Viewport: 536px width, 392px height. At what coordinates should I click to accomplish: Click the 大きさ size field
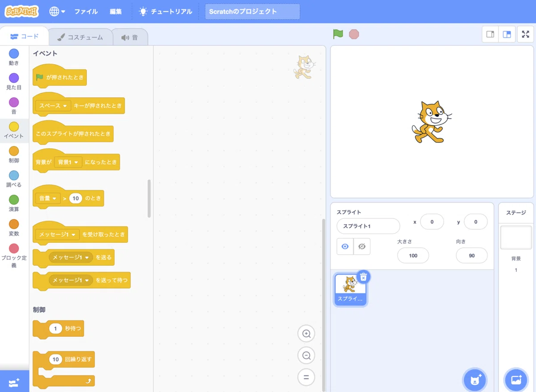tap(413, 255)
